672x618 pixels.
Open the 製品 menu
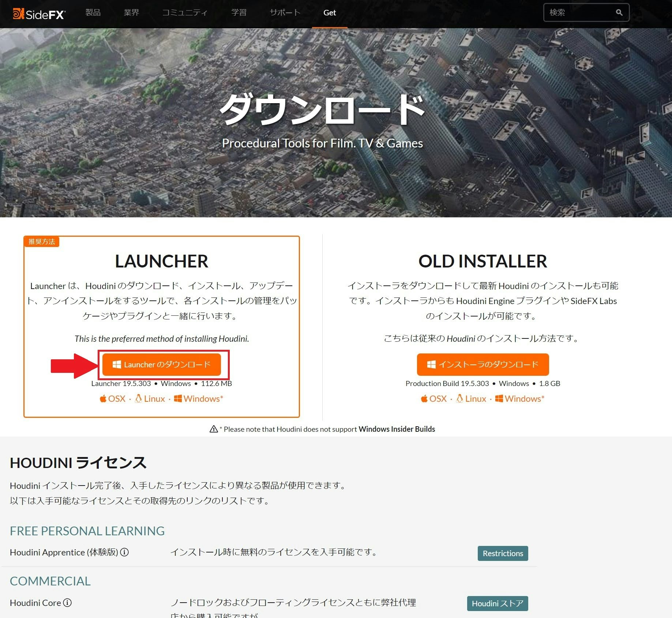[93, 12]
